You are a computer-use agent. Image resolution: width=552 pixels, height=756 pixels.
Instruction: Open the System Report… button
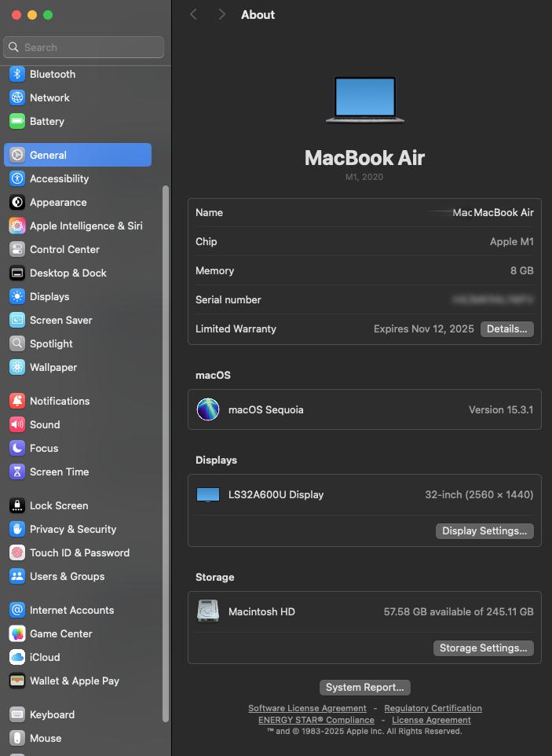pyautogui.click(x=364, y=688)
